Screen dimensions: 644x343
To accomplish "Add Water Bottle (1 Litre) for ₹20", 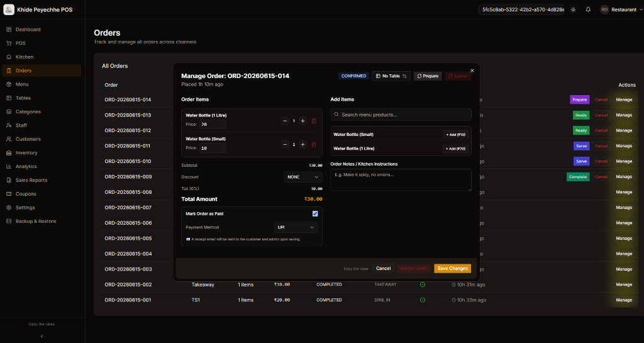I will 455,149.
